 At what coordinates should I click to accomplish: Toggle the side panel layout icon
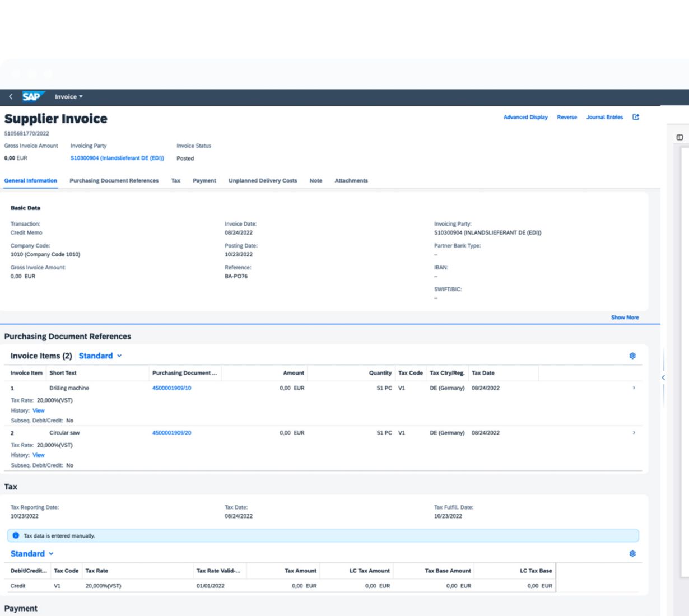click(x=679, y=137)
